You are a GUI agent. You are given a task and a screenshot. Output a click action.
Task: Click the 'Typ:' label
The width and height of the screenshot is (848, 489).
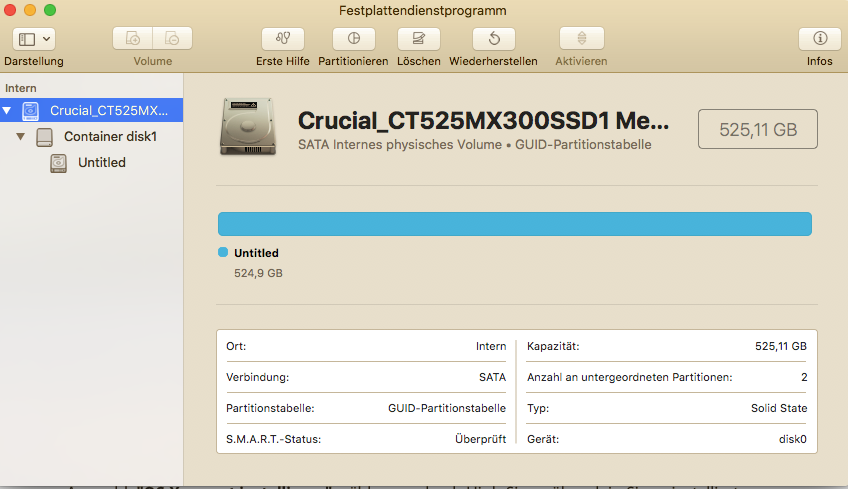click(538, 408)
